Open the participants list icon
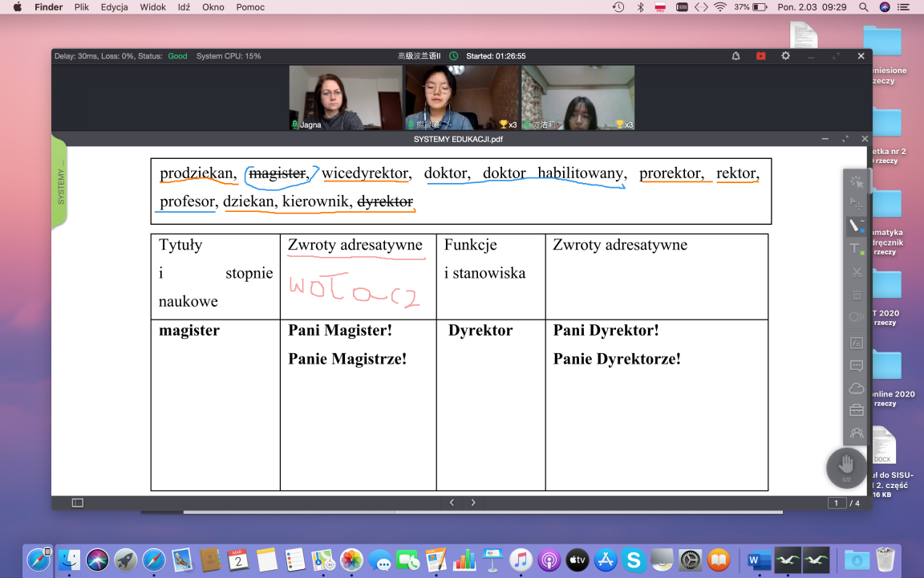924x578 pixels. coord(856,433)
